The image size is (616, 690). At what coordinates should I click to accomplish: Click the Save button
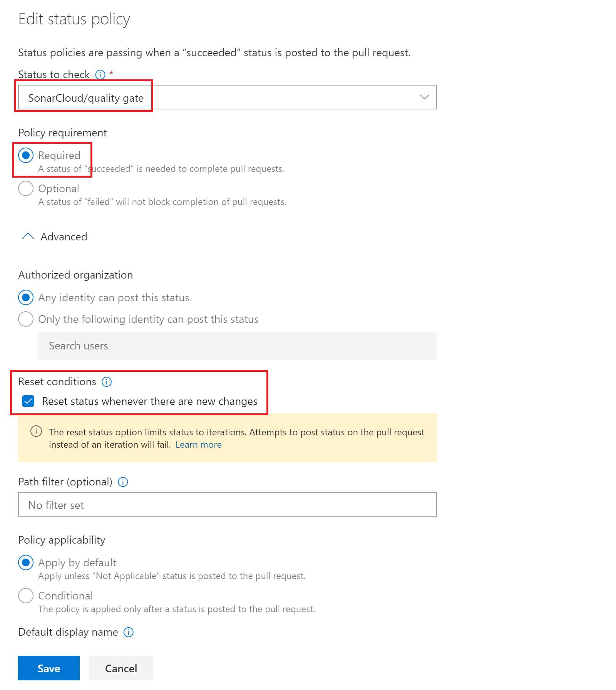(49, 668)
